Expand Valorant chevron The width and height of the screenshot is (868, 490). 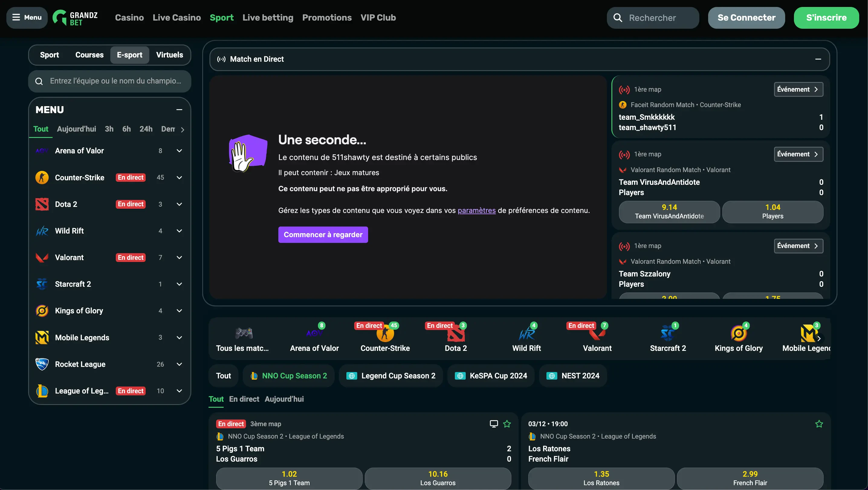coord(179,258)
